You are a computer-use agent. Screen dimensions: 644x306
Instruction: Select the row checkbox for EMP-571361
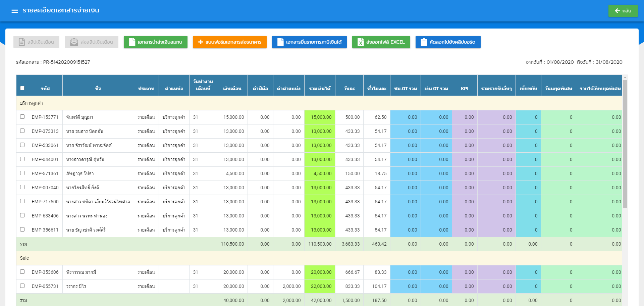coord(22,173)
